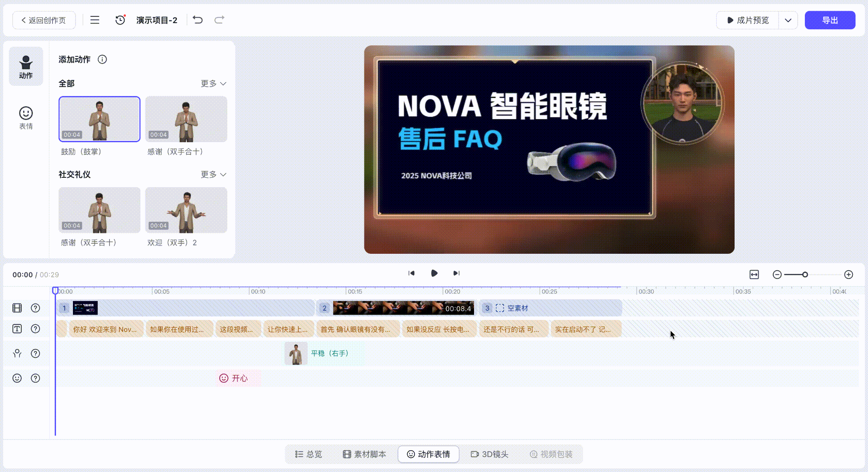868x472 pixels.
Task: Pick 感谢（双手合十）under 社交礼仪
Action: pyautogui.click(x=100, y=210)
